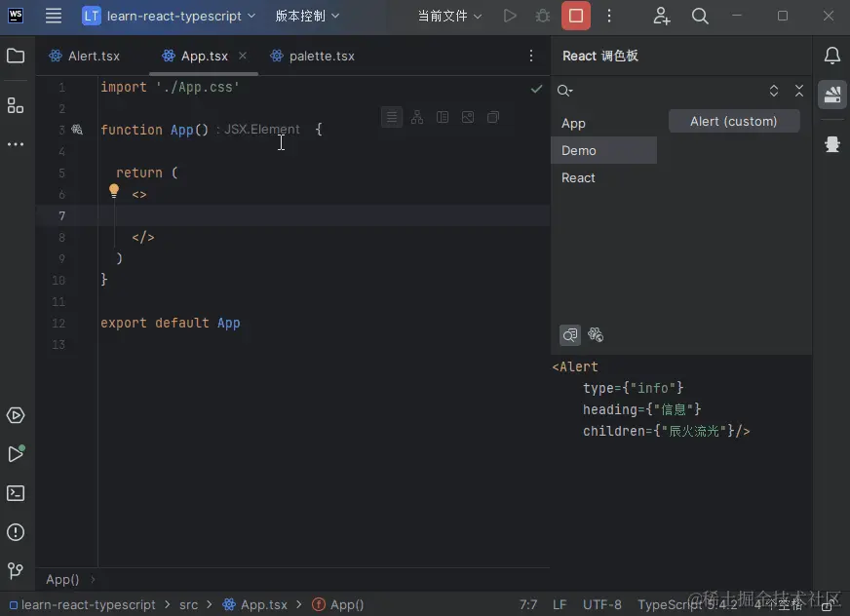Toggle the palette React settings icon
This screenshot has width=850, height=616.
click(x=596, y=335)
